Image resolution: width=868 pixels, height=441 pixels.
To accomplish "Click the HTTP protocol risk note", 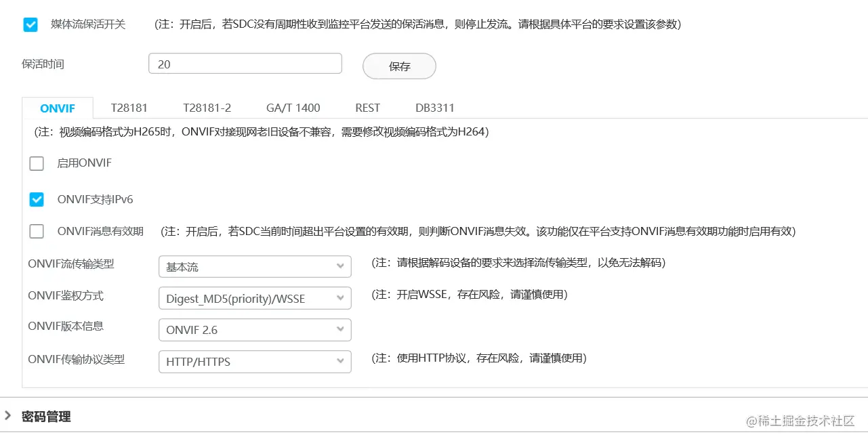I will (x=479, y=358).
